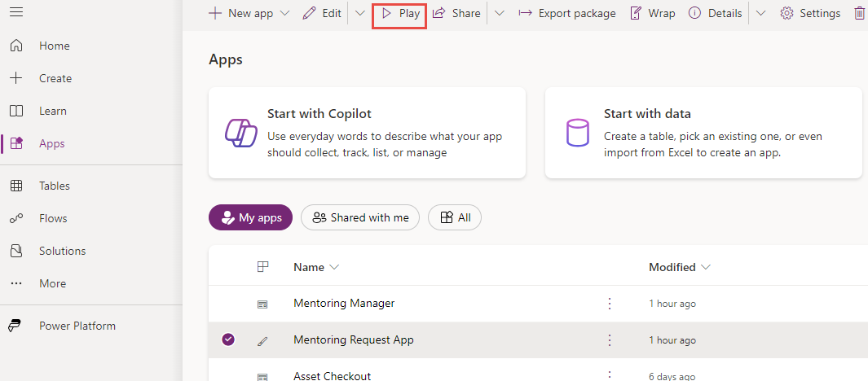Switch to the Shared with me tab

click(360, 217)
